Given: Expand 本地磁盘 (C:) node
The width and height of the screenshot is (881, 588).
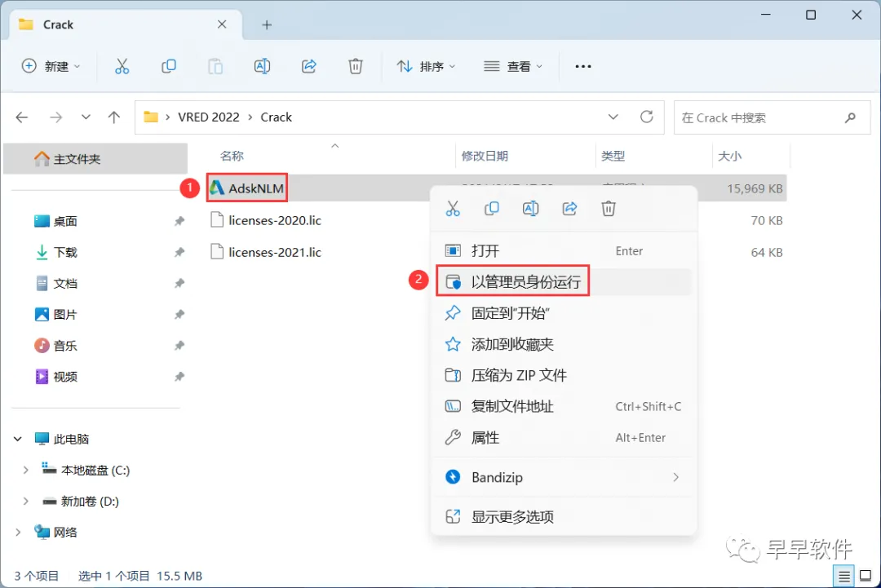Looking at the screenshot, I should (26, 470).
